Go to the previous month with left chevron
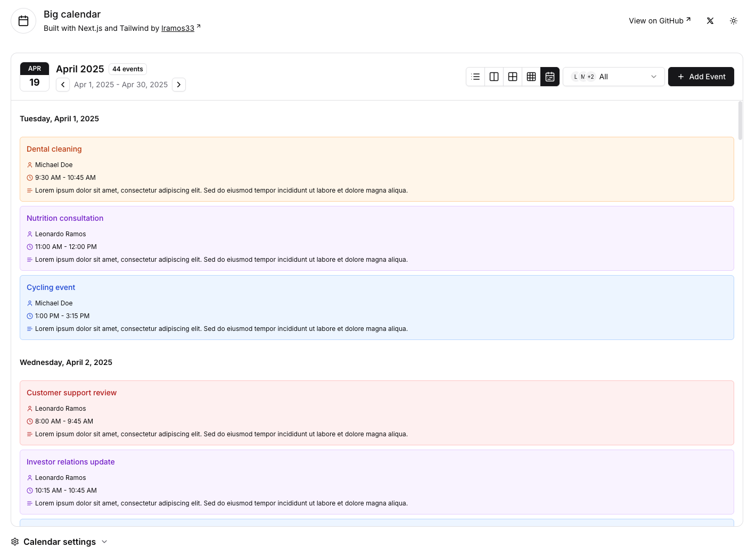The width and height of the screenshot is (756, 556). click(63, 85)
